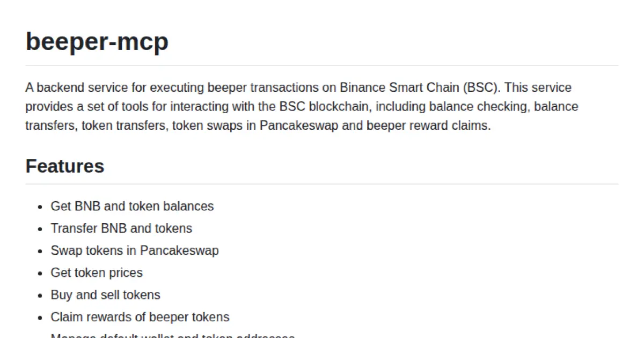Click "Get BNB and token balances" list item
644x338 pixels.
click(132, 207)
